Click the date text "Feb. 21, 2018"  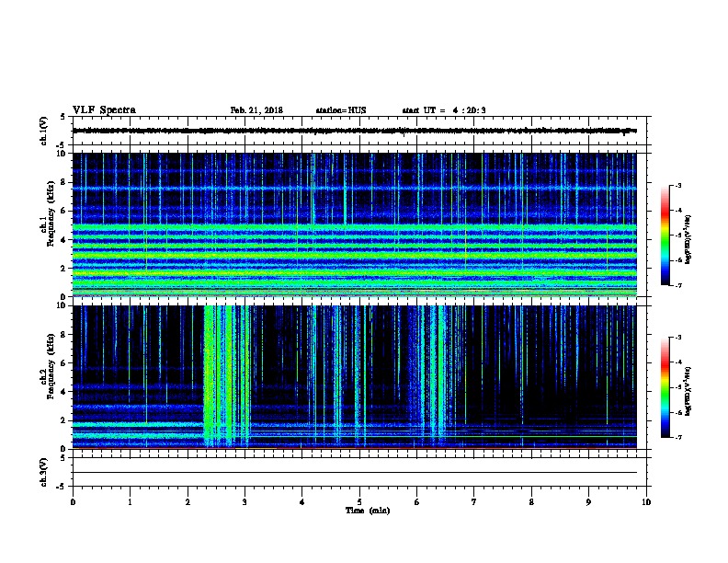(256, 110)
